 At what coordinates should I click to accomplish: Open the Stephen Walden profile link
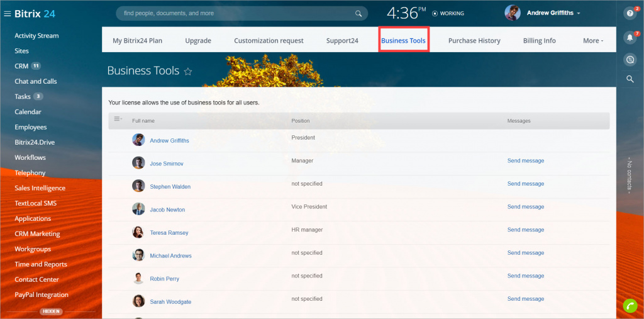170,187
